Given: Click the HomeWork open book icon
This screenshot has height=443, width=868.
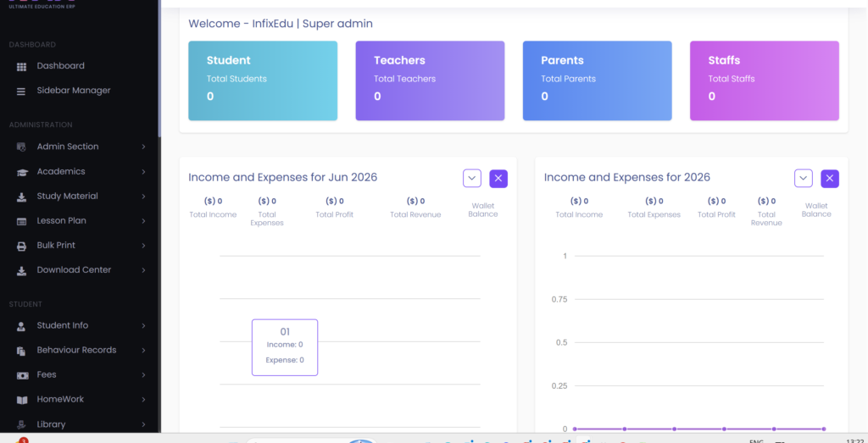Looking at the screenshot, I should point(21,400).
